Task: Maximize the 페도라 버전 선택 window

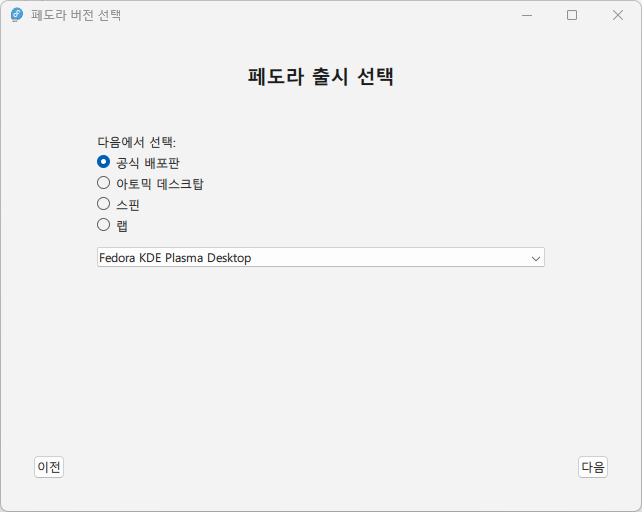Action: tap(572, 15)
